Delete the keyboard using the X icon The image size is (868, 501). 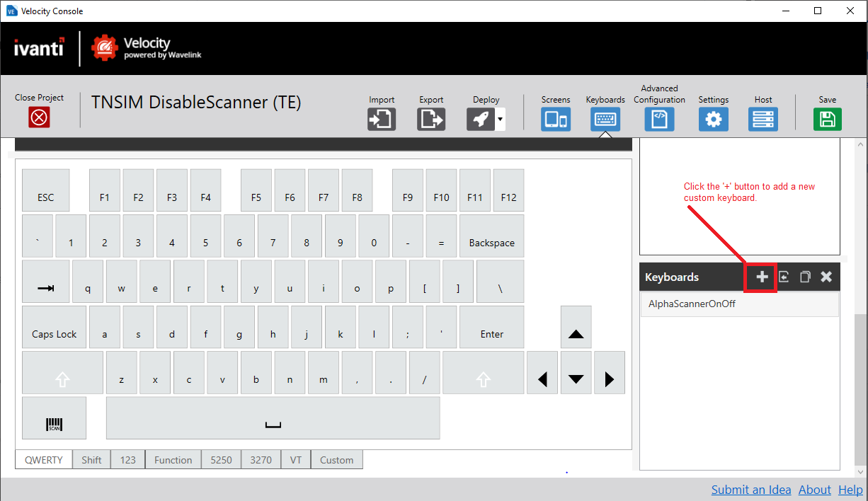pos(826,277)
